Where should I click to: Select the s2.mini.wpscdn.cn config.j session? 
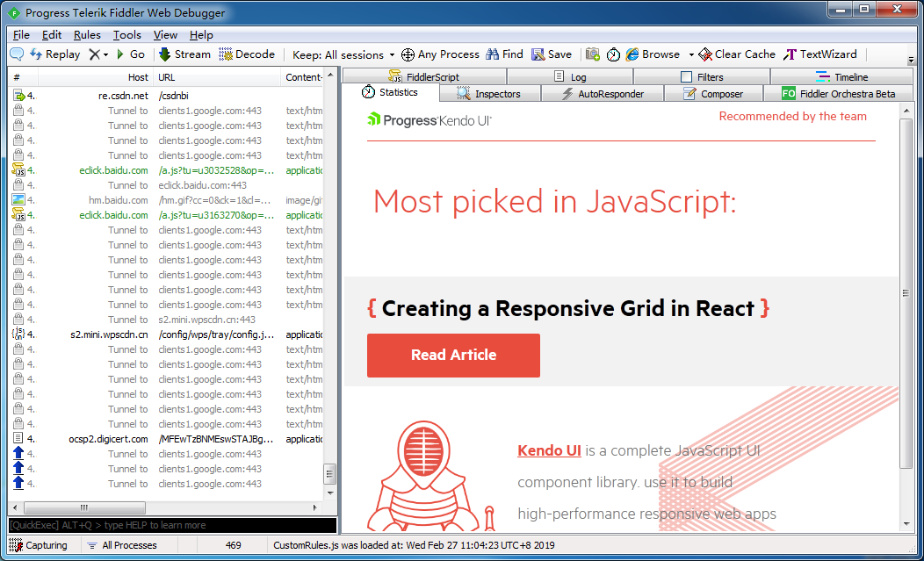click(166, 334)
